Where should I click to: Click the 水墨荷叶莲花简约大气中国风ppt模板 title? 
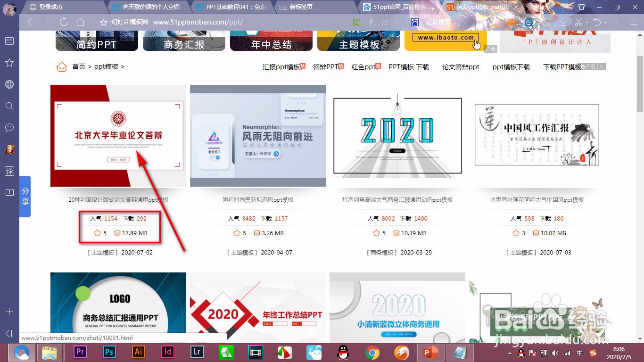(537, 200)
